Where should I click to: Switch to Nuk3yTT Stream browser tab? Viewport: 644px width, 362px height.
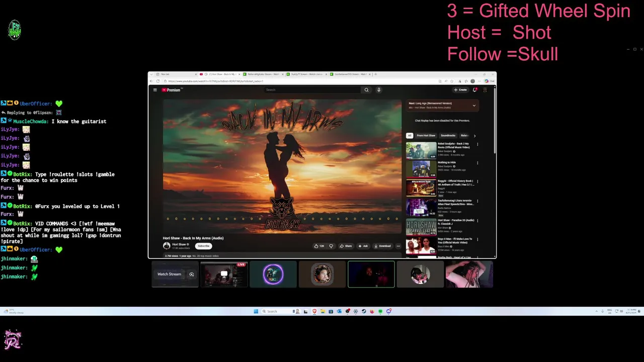[x=305, y=74]
